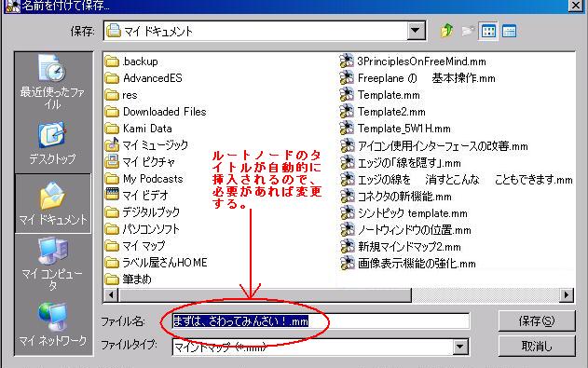
Task: Switch to details view icon
Action: coord(509,31)
